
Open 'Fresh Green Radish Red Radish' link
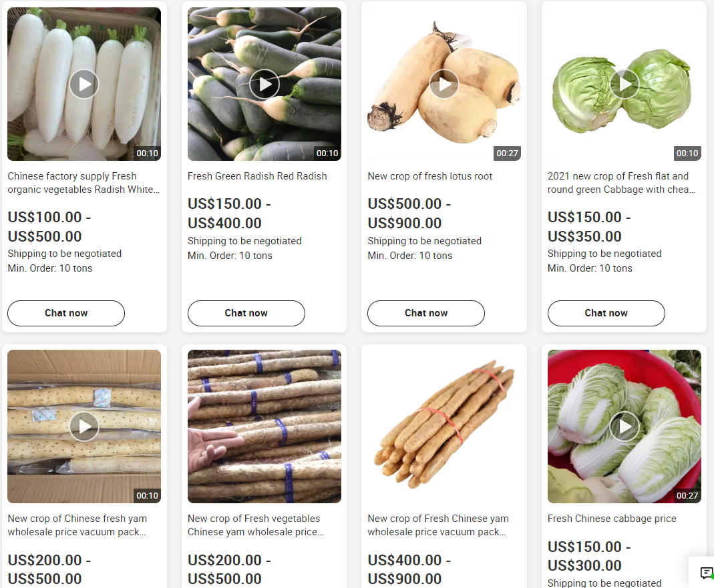[257, 176]
